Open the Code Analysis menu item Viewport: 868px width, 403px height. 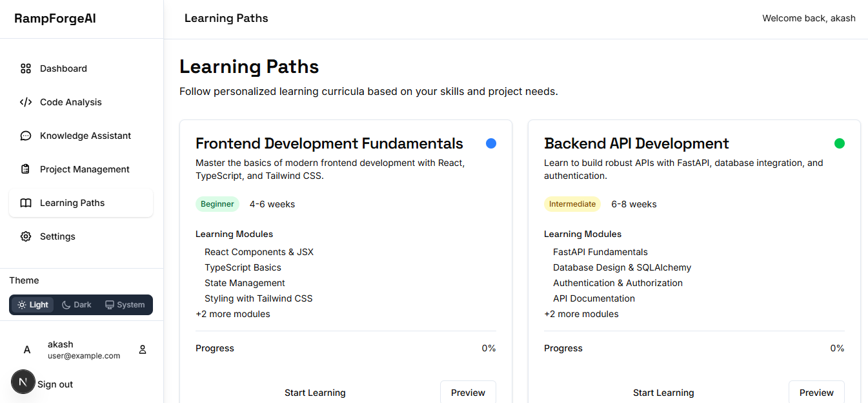click(70, 102)
